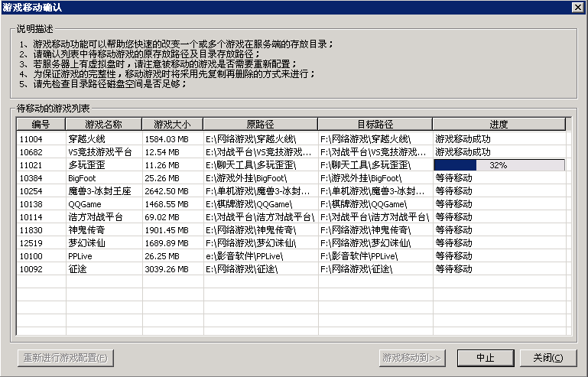Click size cell 1689.89 MB
The height and width of the screenshot is (377, 588).
point(167,243)
